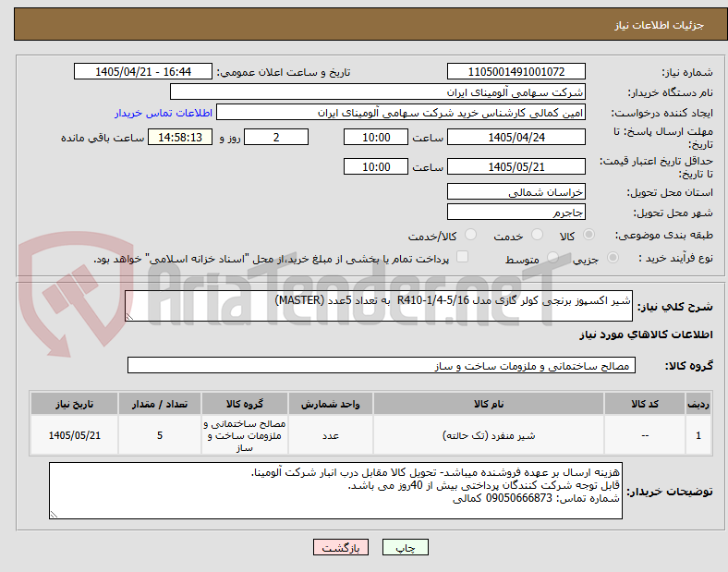The height and width of the screenshot is (572, 728).
Task: Click the response deadline time 10:00 field
Action: (x=376, y=137)
